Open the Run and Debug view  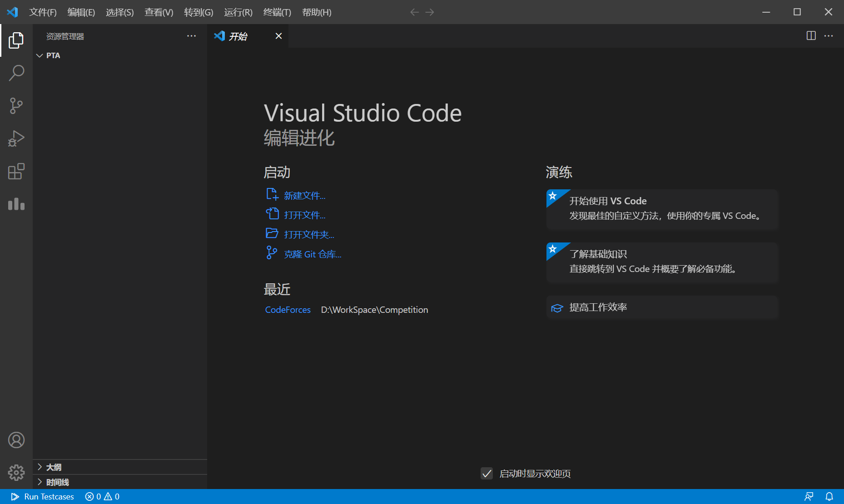coord(16,138)
